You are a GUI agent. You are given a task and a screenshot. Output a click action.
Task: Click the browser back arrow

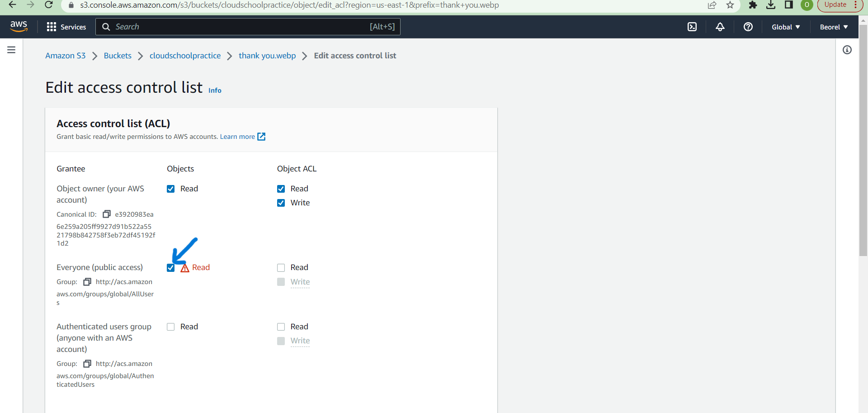(x=13, y=5)
